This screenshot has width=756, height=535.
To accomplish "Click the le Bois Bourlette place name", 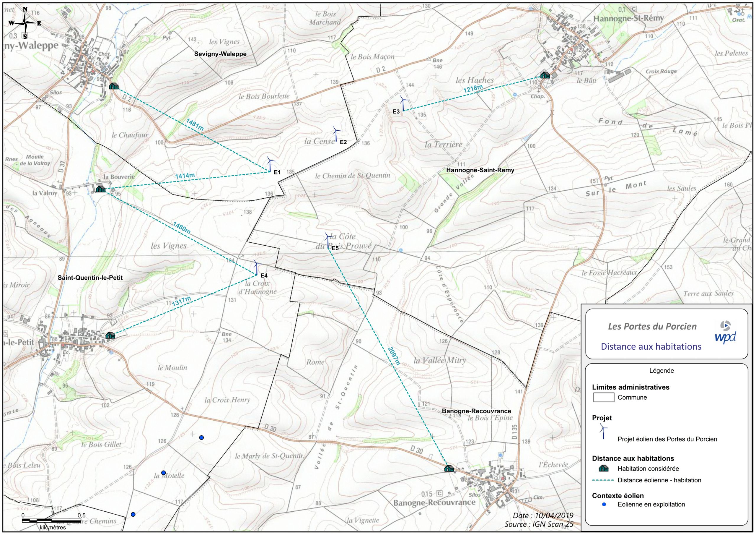I will click(x=264, y=96).
